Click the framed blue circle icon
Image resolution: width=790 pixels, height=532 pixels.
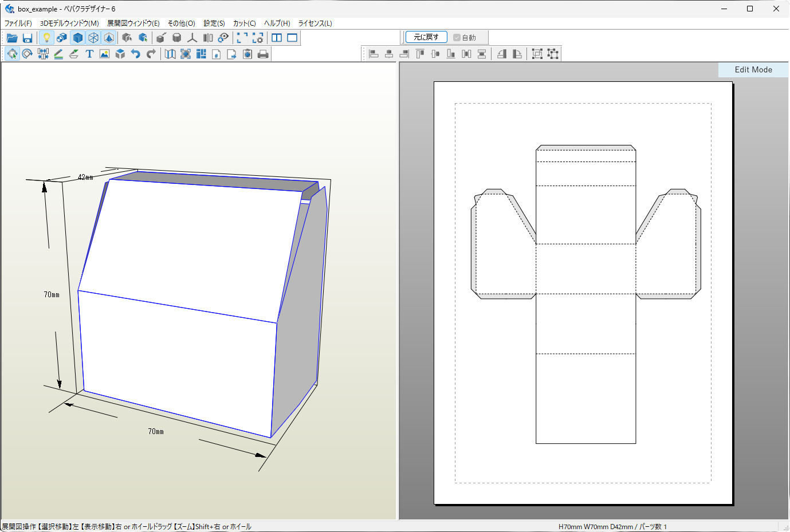(186, 54)
